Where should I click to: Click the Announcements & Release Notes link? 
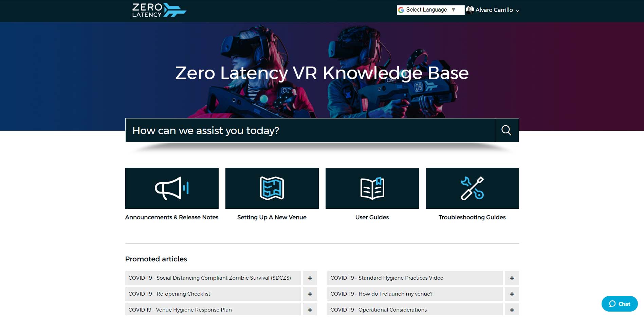pyautogui.click(x=172, y=217)
